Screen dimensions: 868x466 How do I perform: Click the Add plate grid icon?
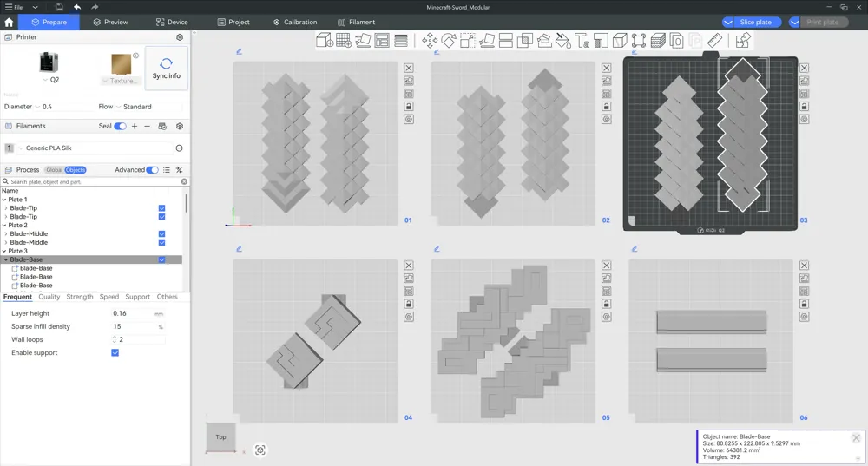point(344,41)
